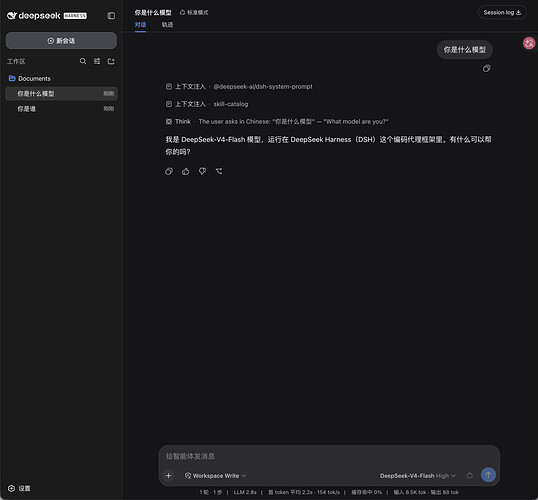Viewport: 538px width, 500px height.
Task: Select the 你是谁 conversation in sidebar
Action: [x=61, y=109]
